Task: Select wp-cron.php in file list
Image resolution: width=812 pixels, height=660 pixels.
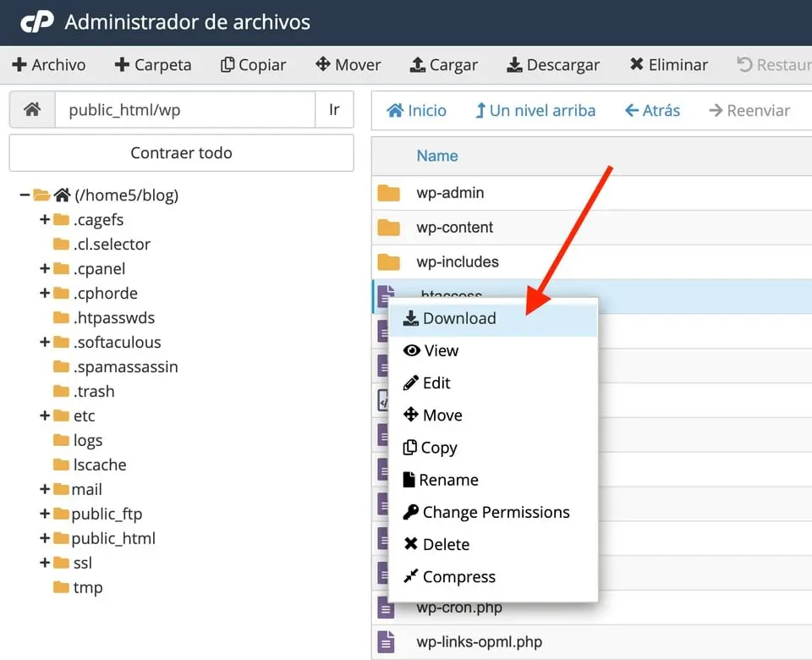Action: (459, 608)
